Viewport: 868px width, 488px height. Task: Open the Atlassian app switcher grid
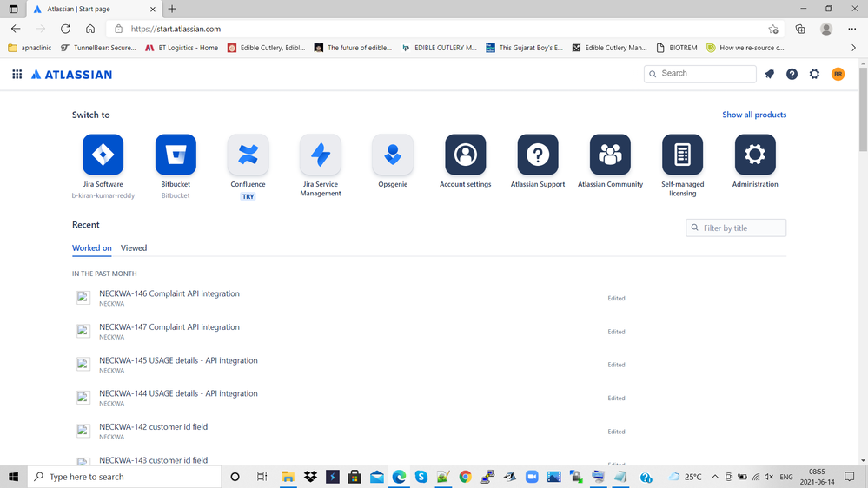point(17,74)
